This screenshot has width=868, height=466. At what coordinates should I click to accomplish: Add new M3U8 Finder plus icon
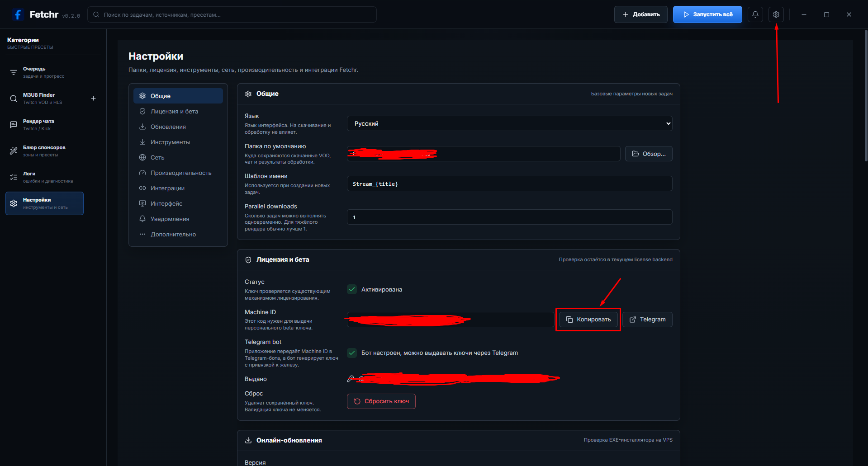[93, 99]
